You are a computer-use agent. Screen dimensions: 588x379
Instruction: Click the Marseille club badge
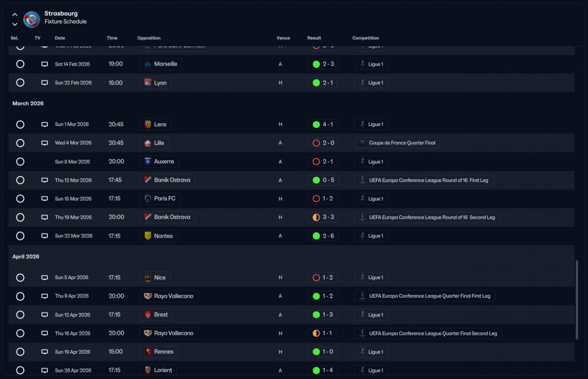click(x=148, y=64)
